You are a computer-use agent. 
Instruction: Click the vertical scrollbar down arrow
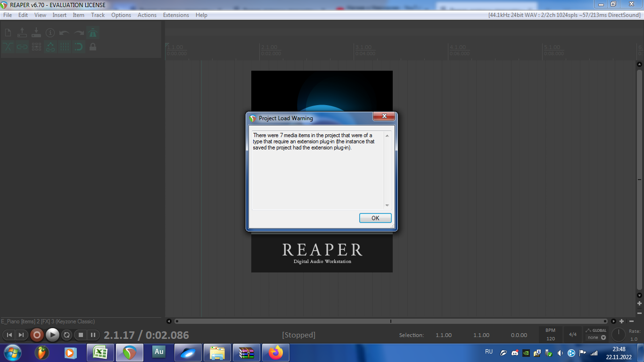click(x=640, y=295)
